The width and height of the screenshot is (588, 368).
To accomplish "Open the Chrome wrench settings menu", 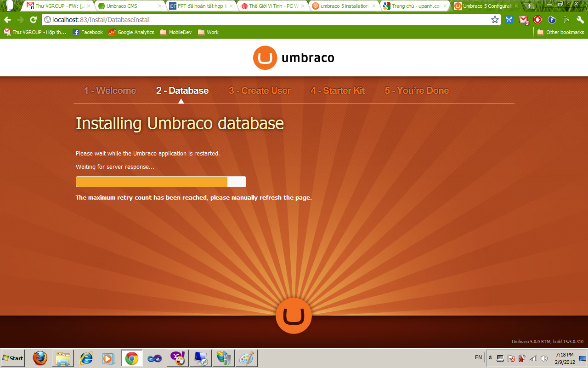I will coord(580,20).
